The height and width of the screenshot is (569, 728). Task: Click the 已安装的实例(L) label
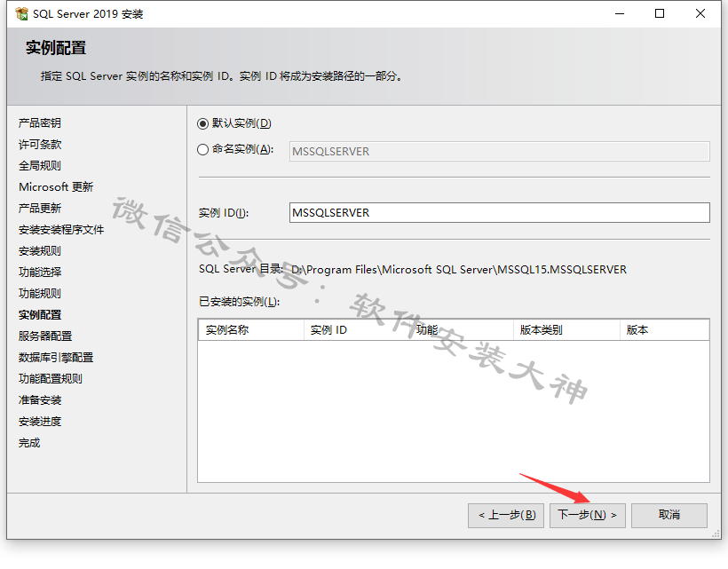point(239,302)
